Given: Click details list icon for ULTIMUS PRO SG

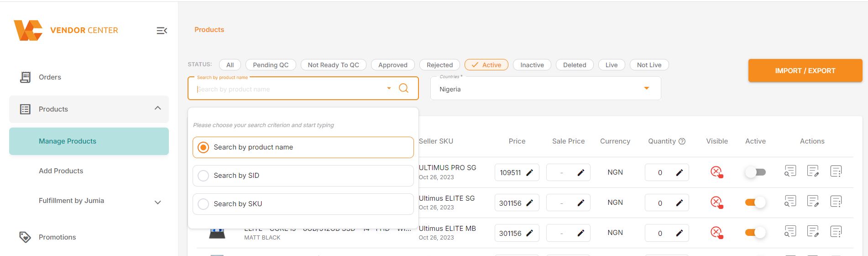Looking at the screenshot, I should pos(836,171).
